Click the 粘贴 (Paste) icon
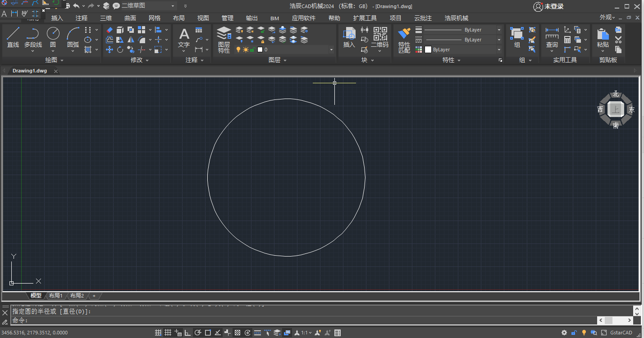Screen dimensions: 644x338 [603, 37]
